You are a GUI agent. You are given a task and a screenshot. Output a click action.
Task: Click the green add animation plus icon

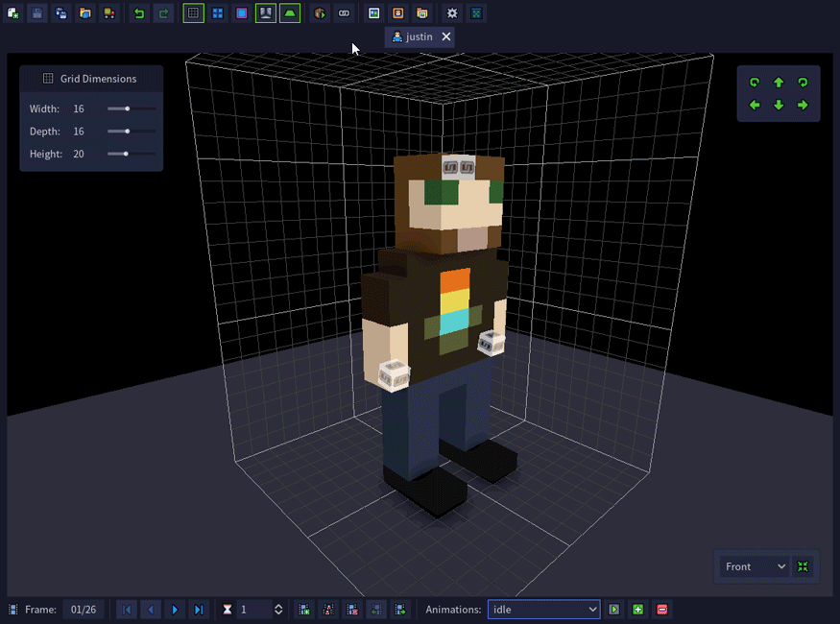pyautogui.click(x=637, y=610)
